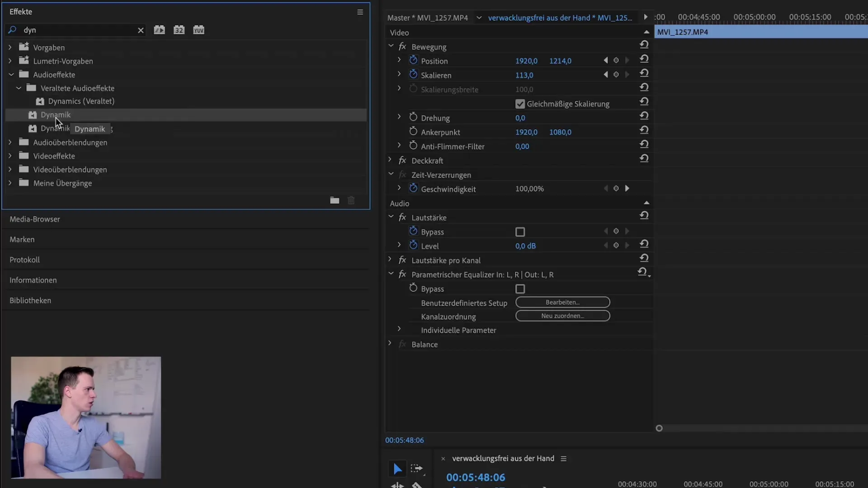Click Neu zuordnen channel button
The width and height of the screenshot is (868, 488).
[x=562, y=316]
